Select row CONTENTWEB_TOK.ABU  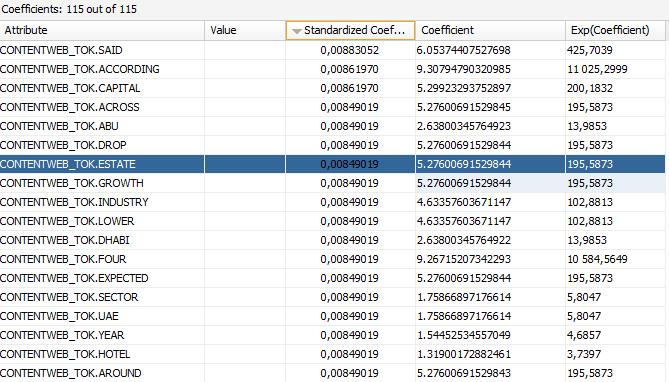coord(332,126)
